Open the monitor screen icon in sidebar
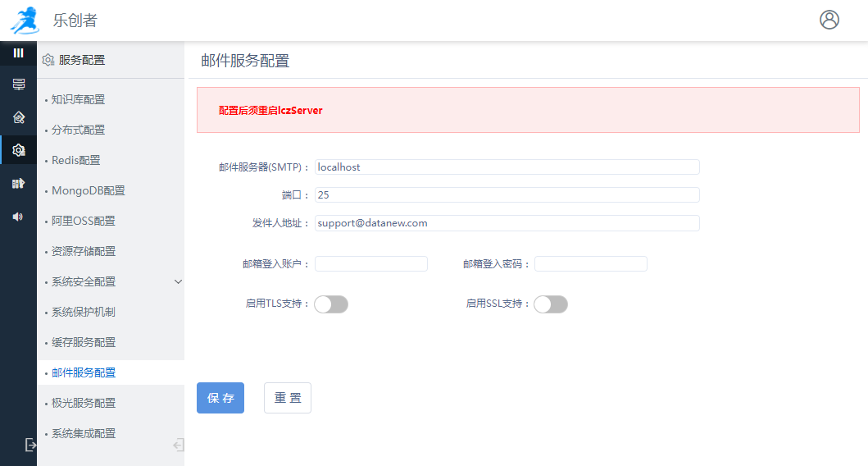Viewport: 868px width, 466px height. click(18, 85)
